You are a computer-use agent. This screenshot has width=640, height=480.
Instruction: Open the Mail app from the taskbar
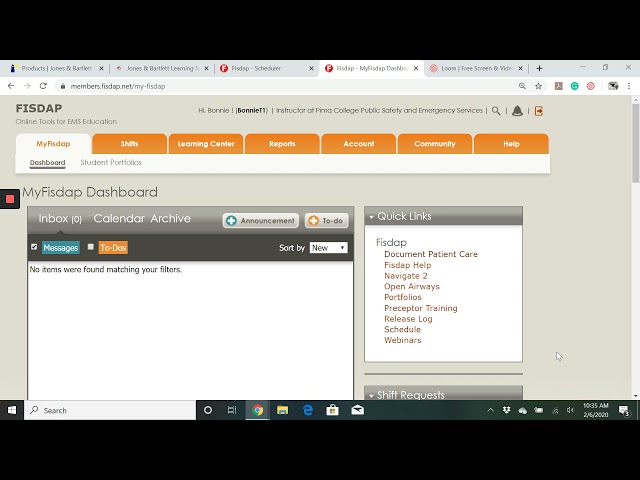coord(358,410)
